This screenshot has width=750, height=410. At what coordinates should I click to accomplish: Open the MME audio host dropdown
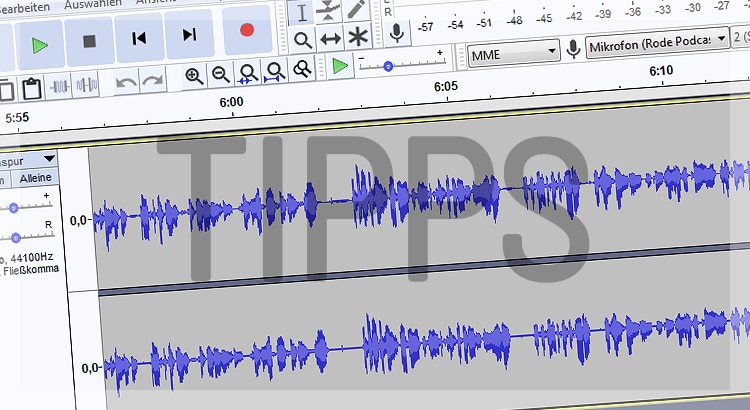[x=513, y=50]
